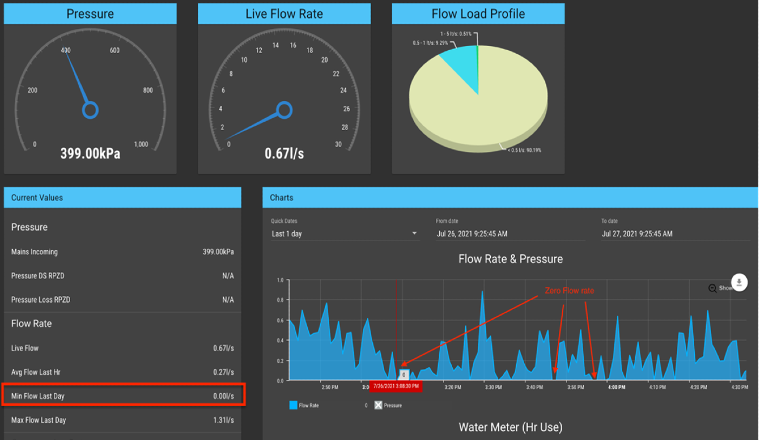Viewport: 760px width, 440px height.
Task: Click the magnifier zoom icon on chart
Action: 712,288
